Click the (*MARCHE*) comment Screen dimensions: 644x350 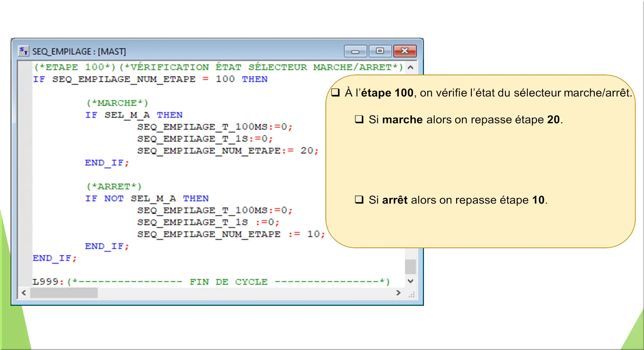[x=117, y=103]
